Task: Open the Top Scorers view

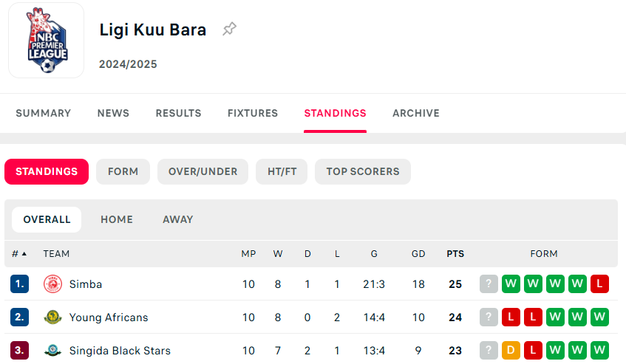Action: click(362, 171)
